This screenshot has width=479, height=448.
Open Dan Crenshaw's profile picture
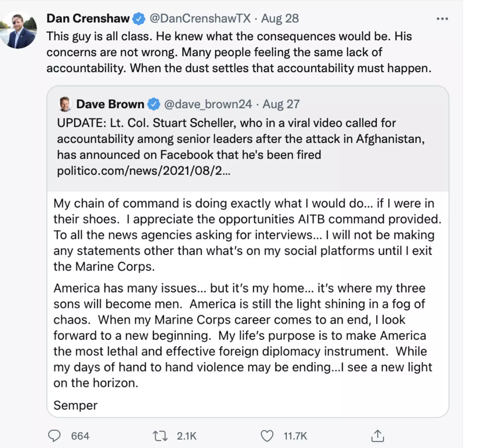pyautogui.click(x=19, y=30)
